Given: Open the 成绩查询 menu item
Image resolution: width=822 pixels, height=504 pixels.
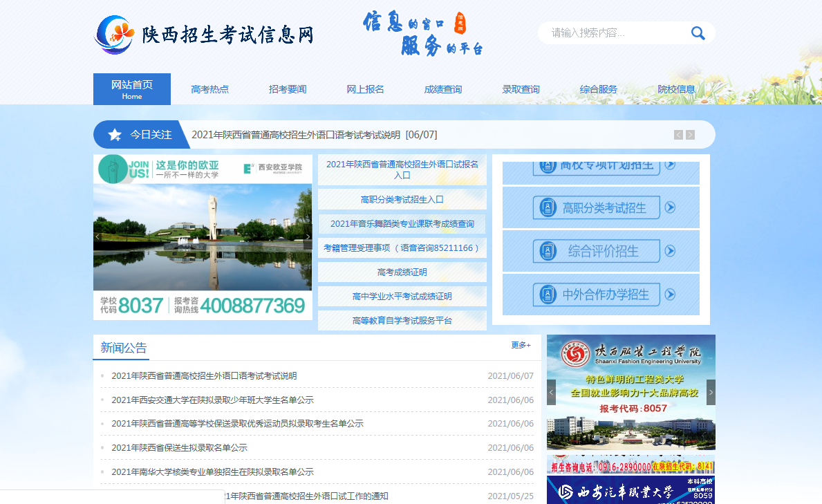Looking at the screenshot, I should pyautogui.click(x=442, y=89).
